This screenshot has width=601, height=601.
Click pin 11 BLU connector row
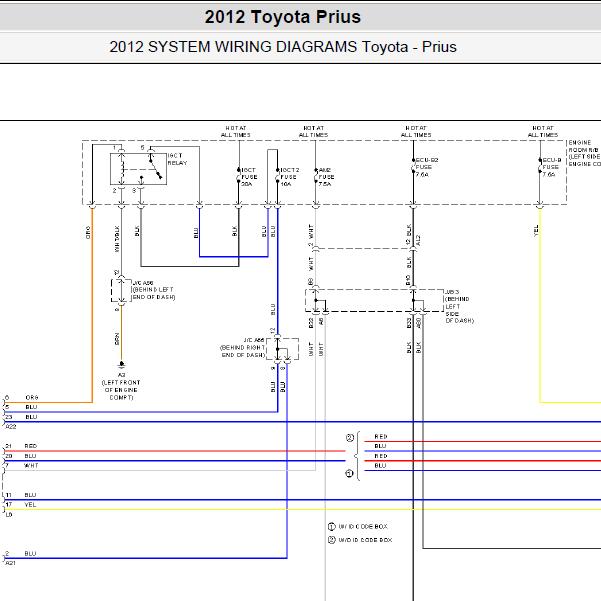21,495
